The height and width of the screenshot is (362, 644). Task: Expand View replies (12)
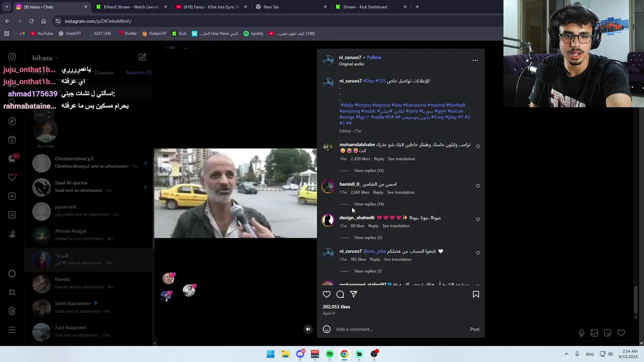(369, 170)
